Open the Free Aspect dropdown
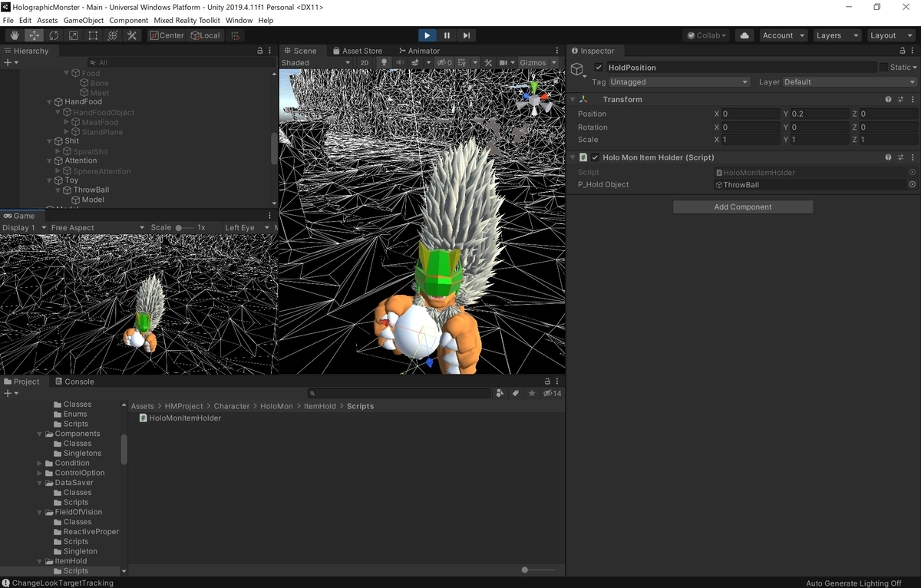The image size is (921, 588). click(x=97, y=228)
